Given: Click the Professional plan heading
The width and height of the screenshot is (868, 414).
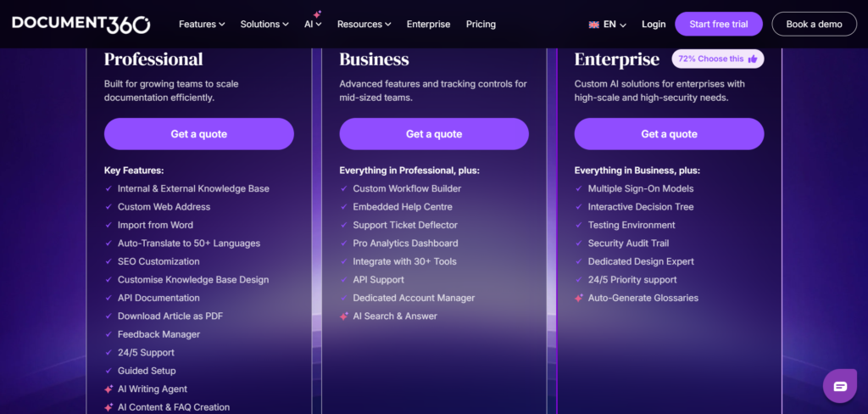Looking at the screenshot, I should [x=153, y=59].
